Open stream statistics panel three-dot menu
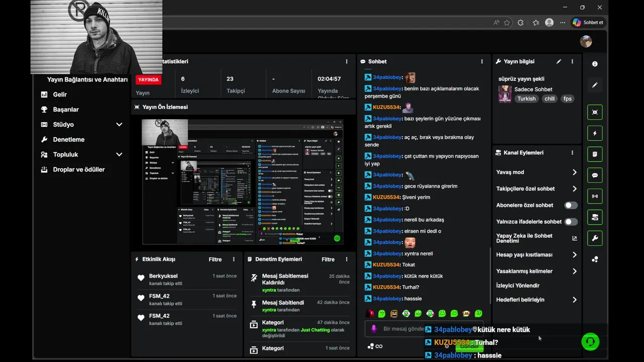The image size is (644, 362). click(x=346, y=61)
